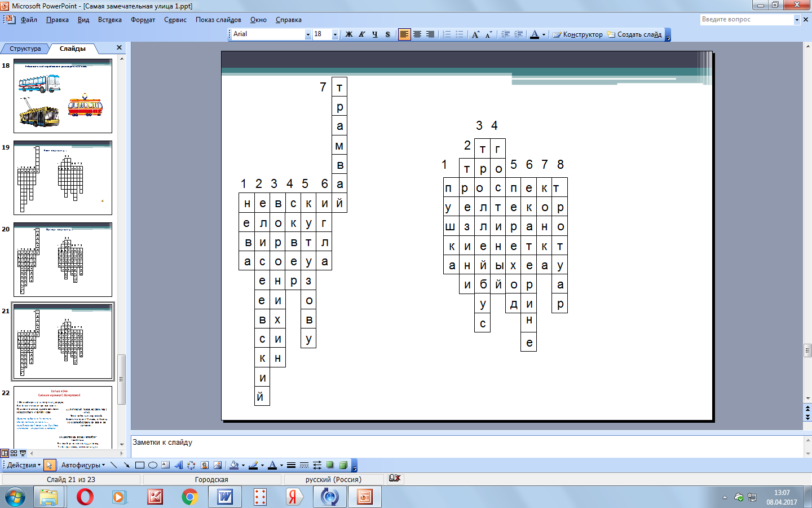Open the 3-D style effects icon
Image resolution: width=812 pixels, height=508 pixels.
(x=343, y=465)
